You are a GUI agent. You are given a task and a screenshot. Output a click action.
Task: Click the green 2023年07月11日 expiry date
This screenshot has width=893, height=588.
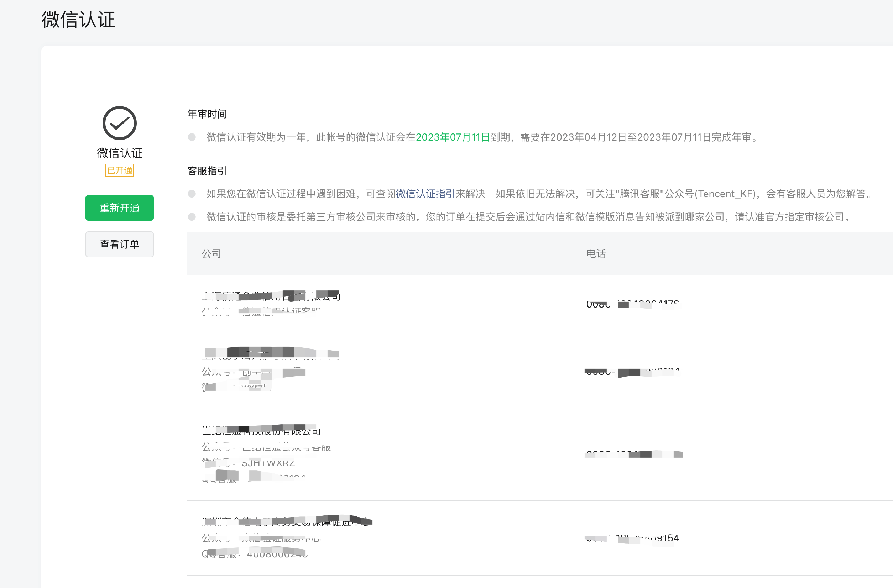(x=453, y=137)
